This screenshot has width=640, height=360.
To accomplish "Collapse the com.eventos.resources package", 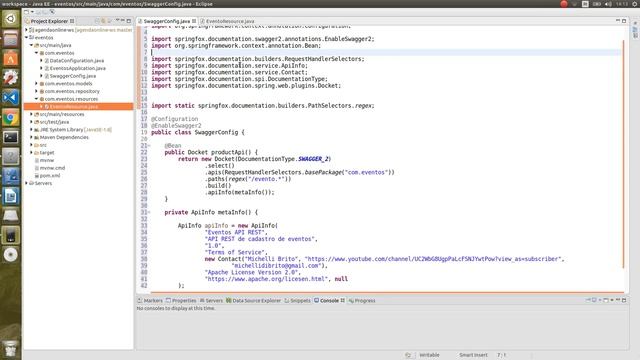I will (x=36, y=99).
